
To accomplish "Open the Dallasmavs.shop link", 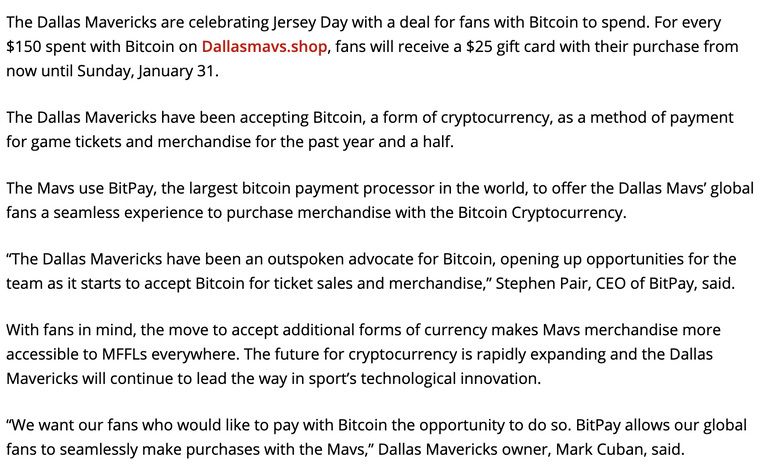I will pos(264,47).
